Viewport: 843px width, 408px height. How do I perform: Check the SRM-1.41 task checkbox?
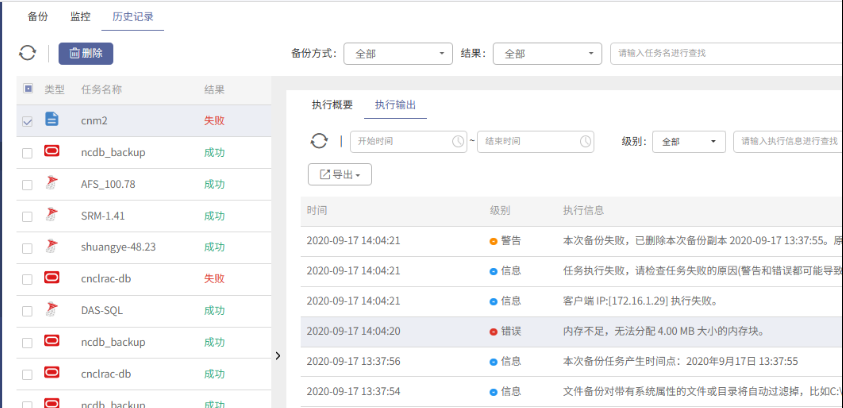click(27, 215)
